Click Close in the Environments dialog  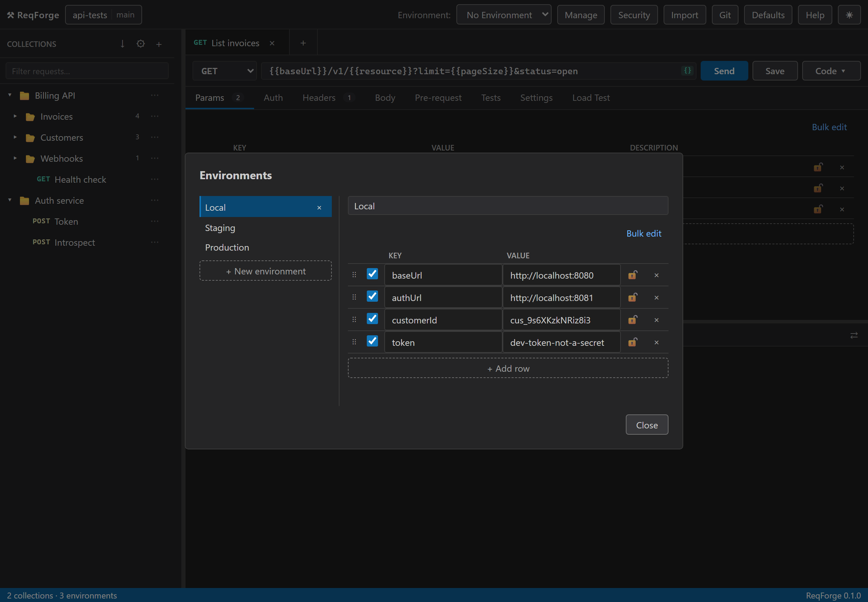(x=646, y=425)
